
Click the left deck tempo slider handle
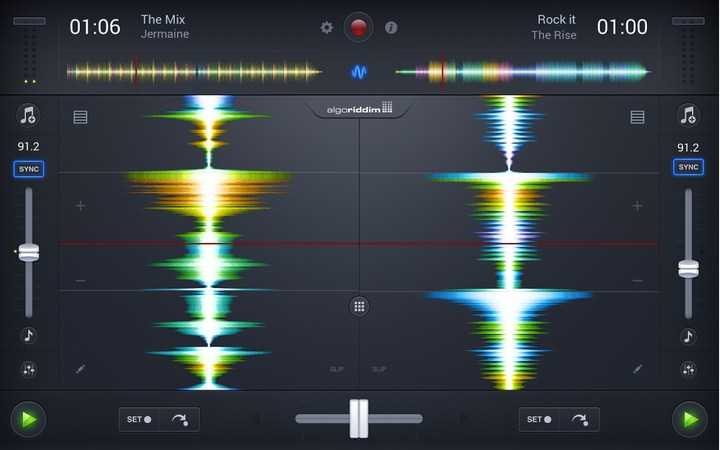click(28, 252)
